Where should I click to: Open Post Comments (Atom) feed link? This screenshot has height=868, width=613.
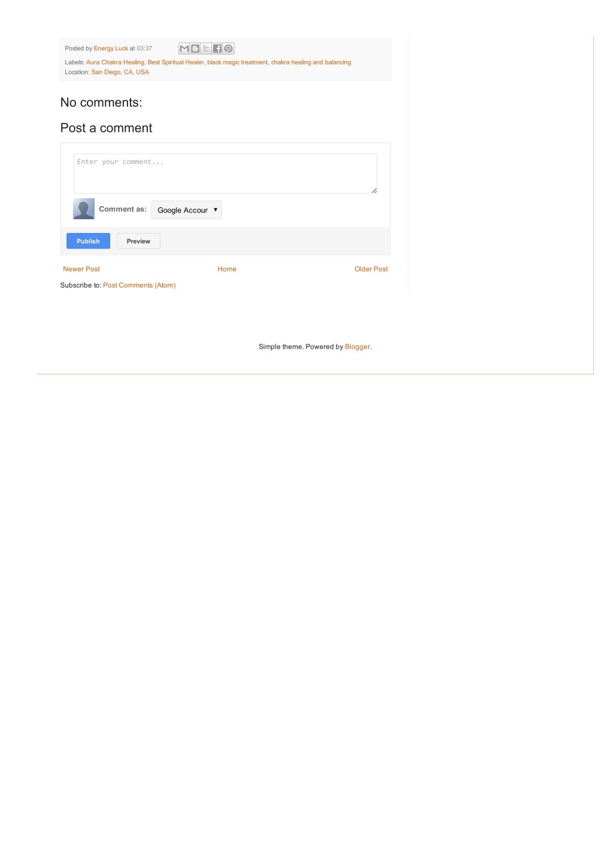tap(139, 285)
